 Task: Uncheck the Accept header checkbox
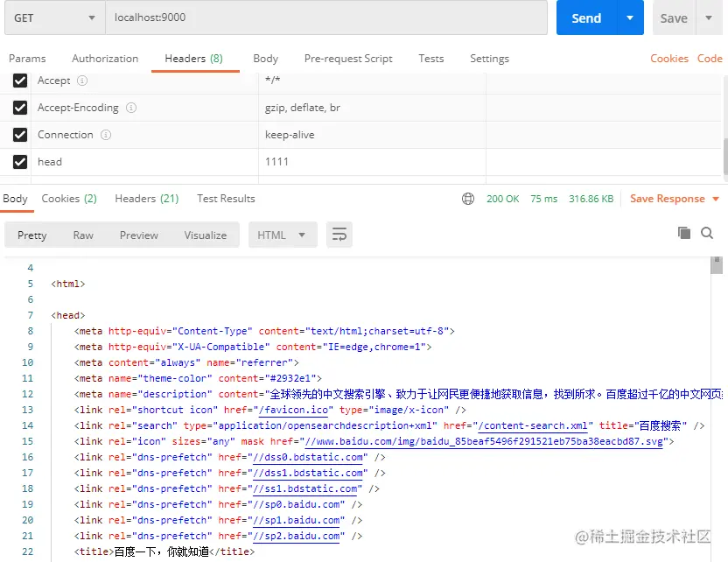20,81
